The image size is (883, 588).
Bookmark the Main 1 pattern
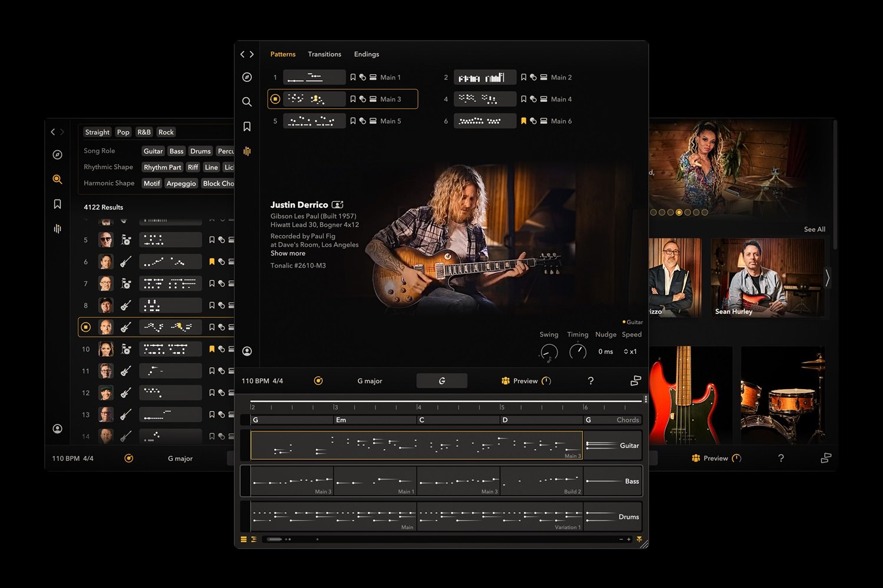point(353,77)
